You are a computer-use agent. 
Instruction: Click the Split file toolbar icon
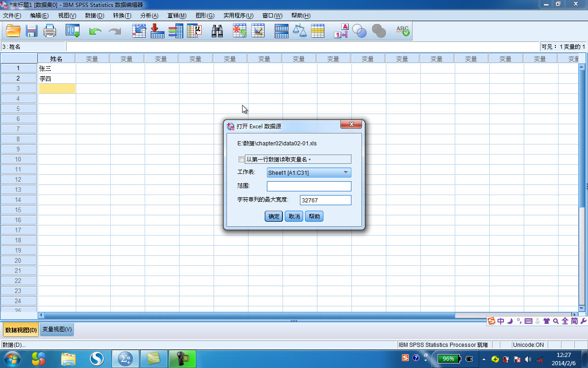(x=281, y=31)
